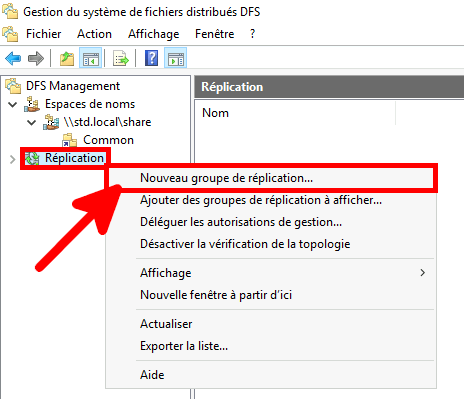Expand the Réplication tree node

[13, 159]
